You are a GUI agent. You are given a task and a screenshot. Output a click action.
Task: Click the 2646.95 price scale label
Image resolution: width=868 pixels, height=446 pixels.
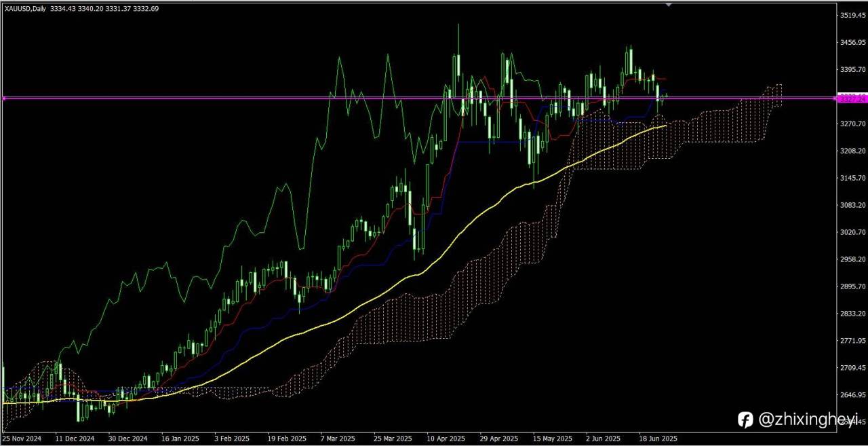(853, 395)
